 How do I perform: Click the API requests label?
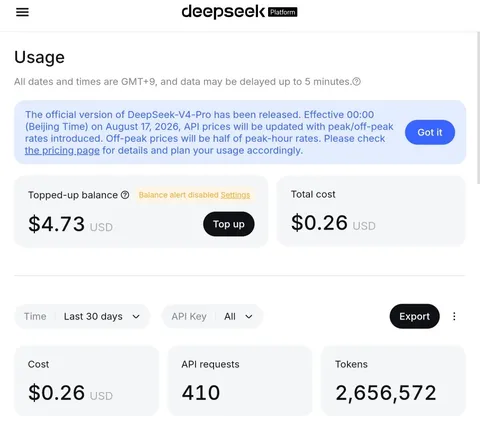coord(210,364)
